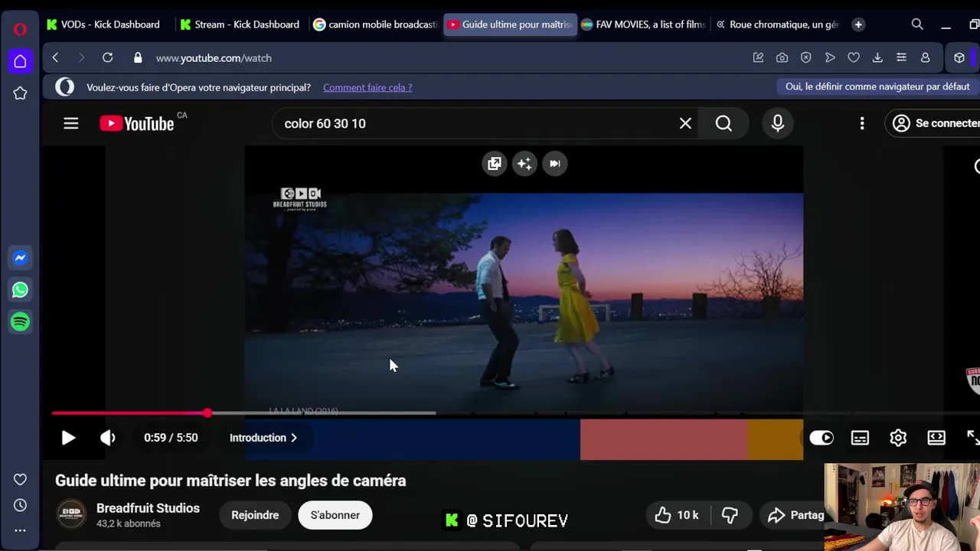View site security lock info
This screenshot has height=551, width=980.
point(138,58)
